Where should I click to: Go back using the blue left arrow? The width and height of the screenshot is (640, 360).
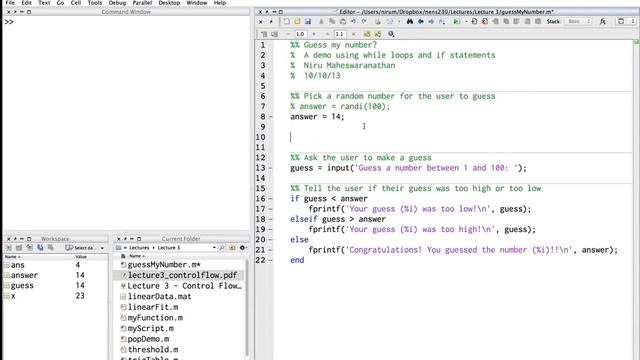420,22
